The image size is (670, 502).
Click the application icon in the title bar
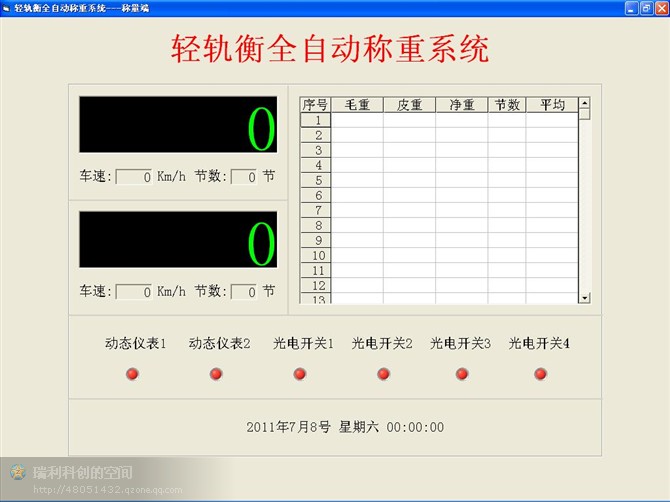pos(7,7)
